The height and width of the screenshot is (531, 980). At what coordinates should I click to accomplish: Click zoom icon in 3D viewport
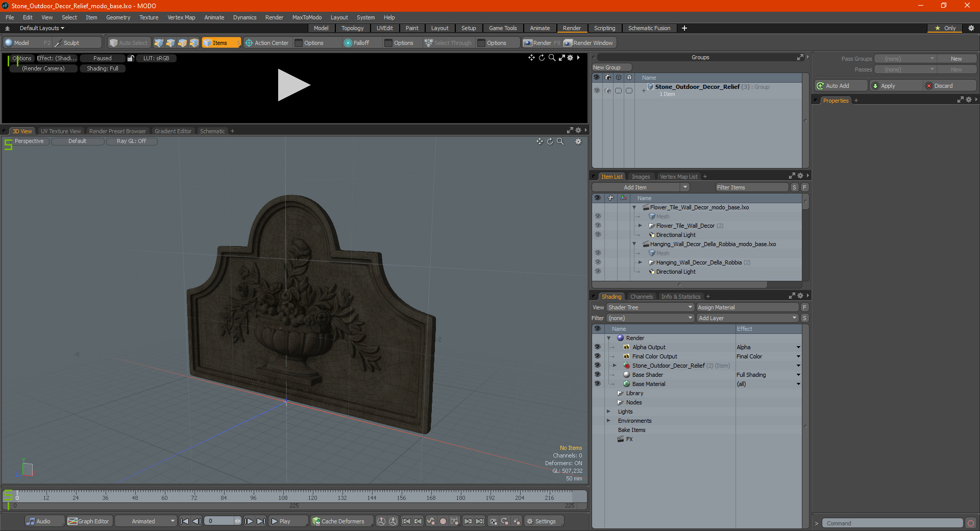560,141
